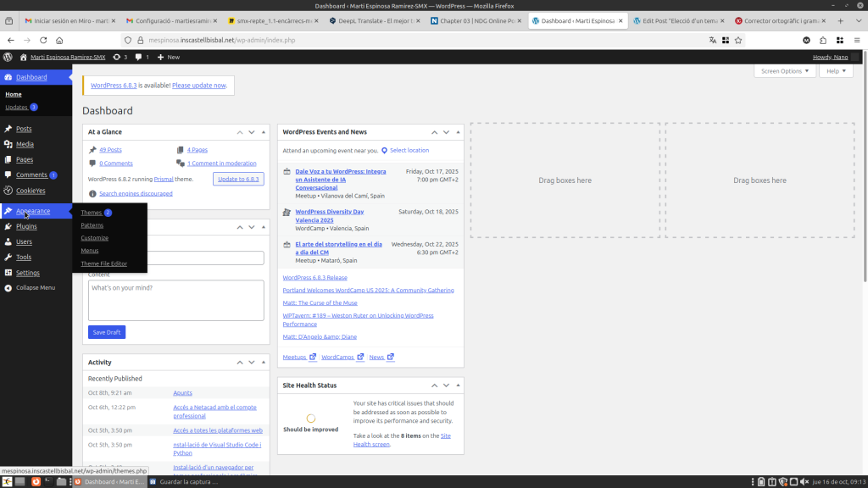Choose Theme File Editor in submenu
The image size is (868, 488).
click(103, 263)
